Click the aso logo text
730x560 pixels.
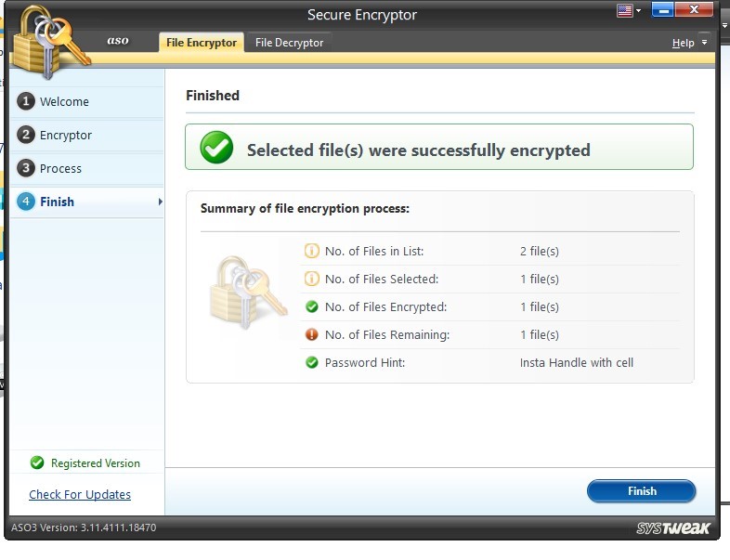(x=118, y=41)
